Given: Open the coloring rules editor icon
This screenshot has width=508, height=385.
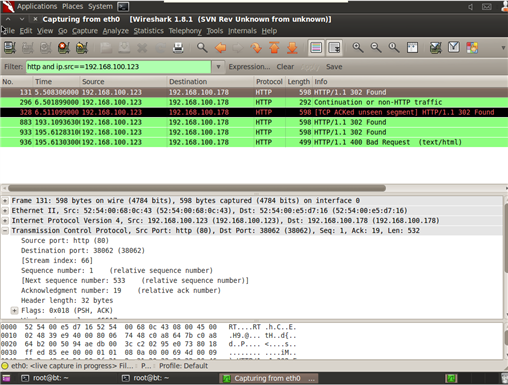Looking at the screenshot, I should (472, 48).
